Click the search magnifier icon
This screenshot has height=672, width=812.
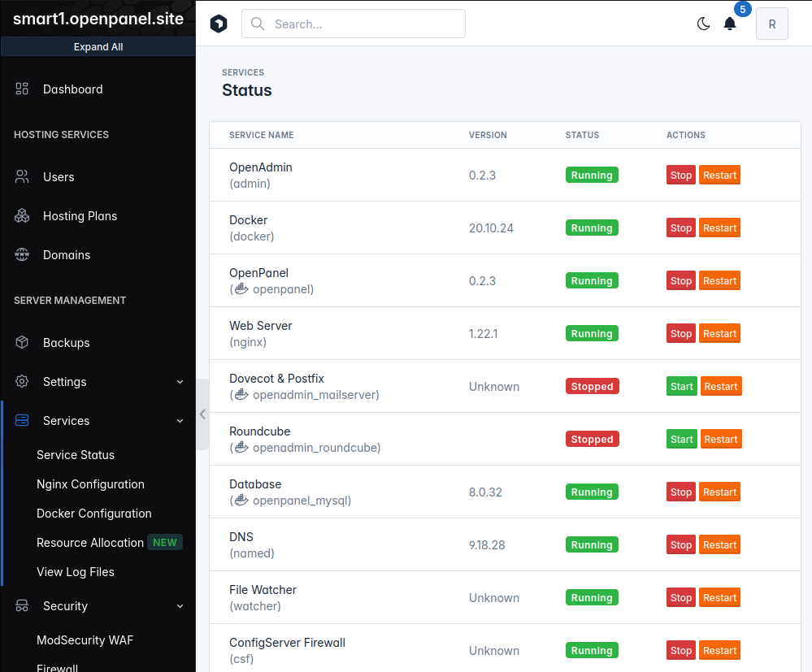258,24
